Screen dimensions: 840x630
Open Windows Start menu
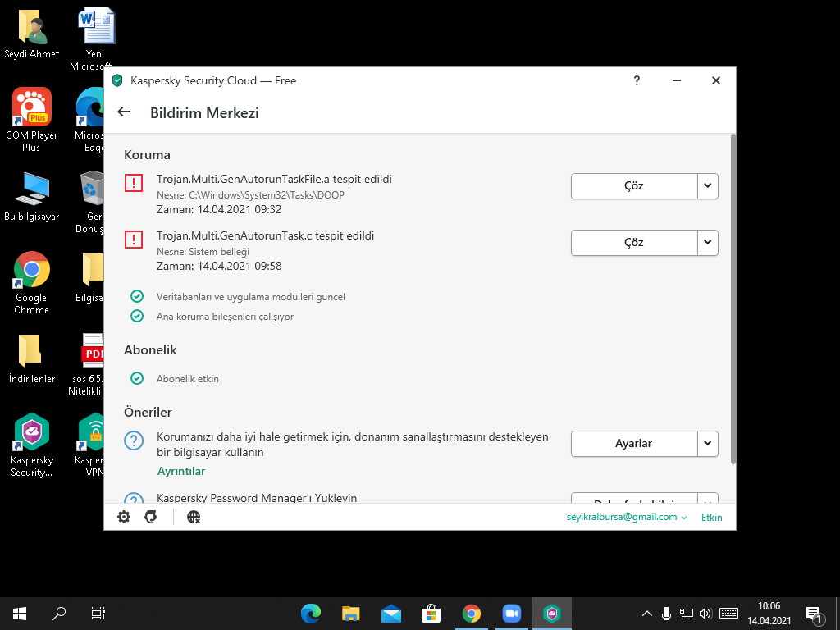pyautogui.click(x=20, y=614)
